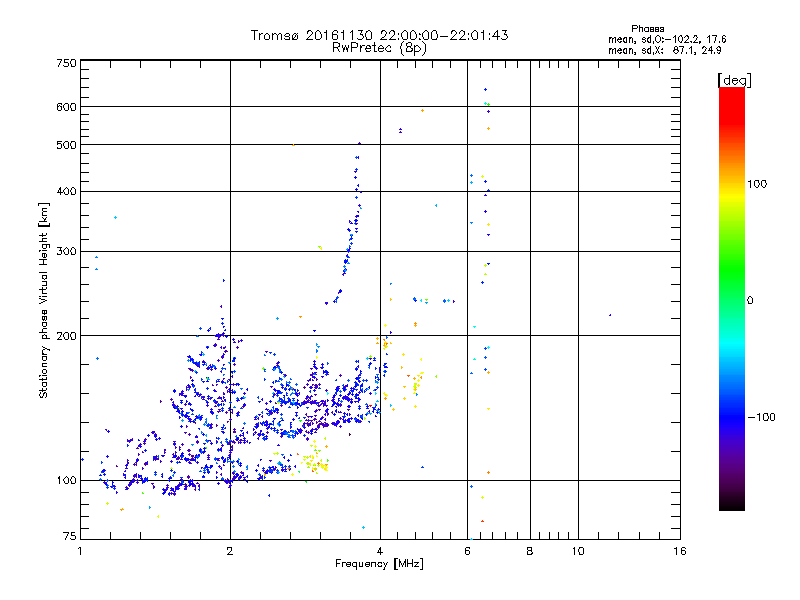The height and width of the screenshot is (600, 800).
Task: Click the x-axis tick label '16'
Action: [680, 551]
